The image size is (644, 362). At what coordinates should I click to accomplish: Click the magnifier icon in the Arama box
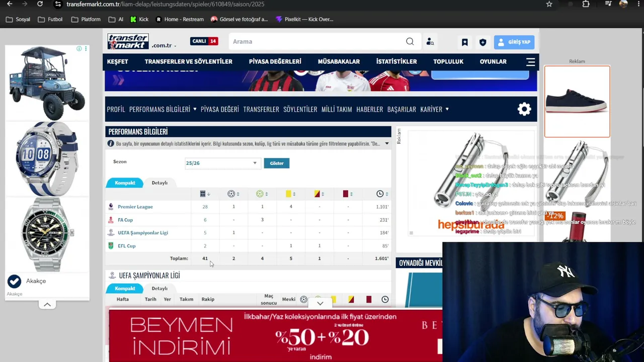click(x=410, y=42)
